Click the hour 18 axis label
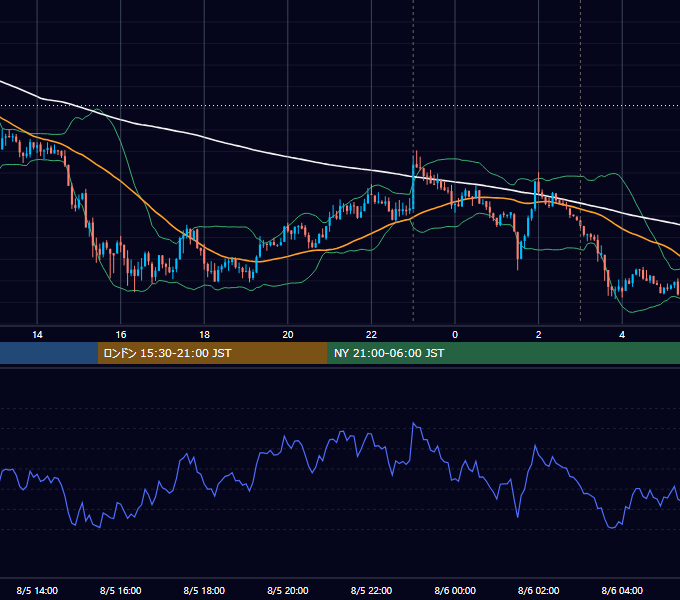This screenshot has height=600, width=680. (204, 335)
